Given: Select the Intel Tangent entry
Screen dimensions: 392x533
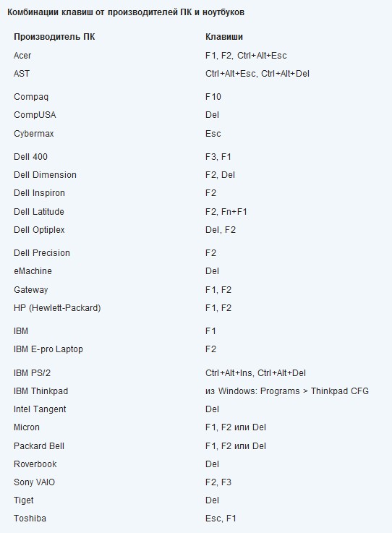Looking at the screenshot, I should (x=40, y=409).
